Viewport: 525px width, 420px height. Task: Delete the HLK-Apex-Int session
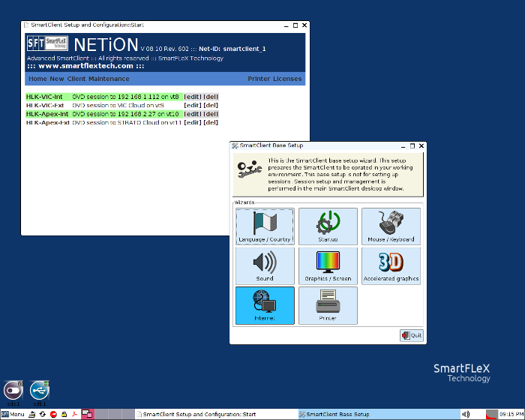tap(211, 114)
